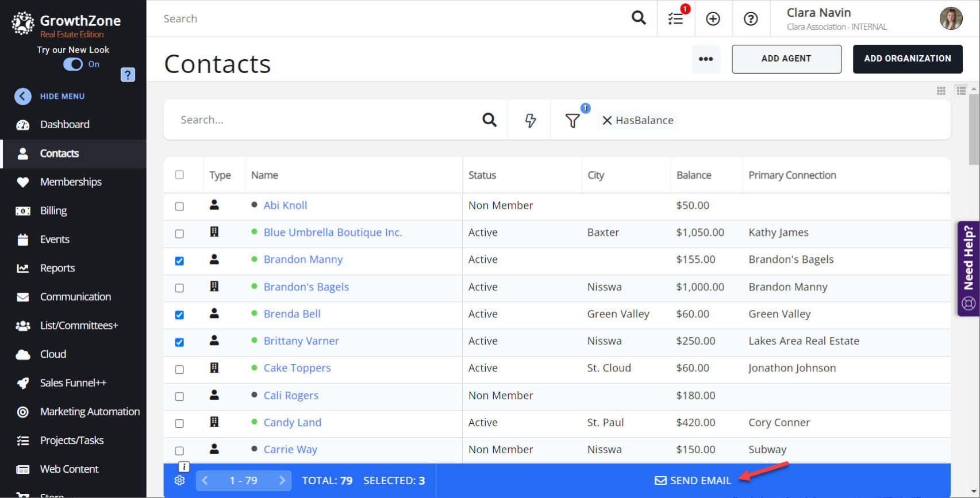This screenshot has height=498, width=980.
Task: Click Clara Navin's profile avatar
Action: [951, 18]
